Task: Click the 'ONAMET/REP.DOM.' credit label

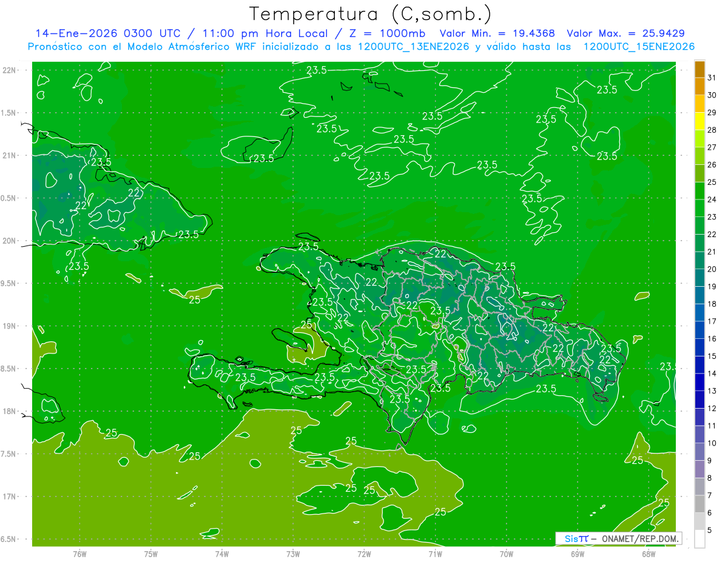Action: tap(640, 538)
